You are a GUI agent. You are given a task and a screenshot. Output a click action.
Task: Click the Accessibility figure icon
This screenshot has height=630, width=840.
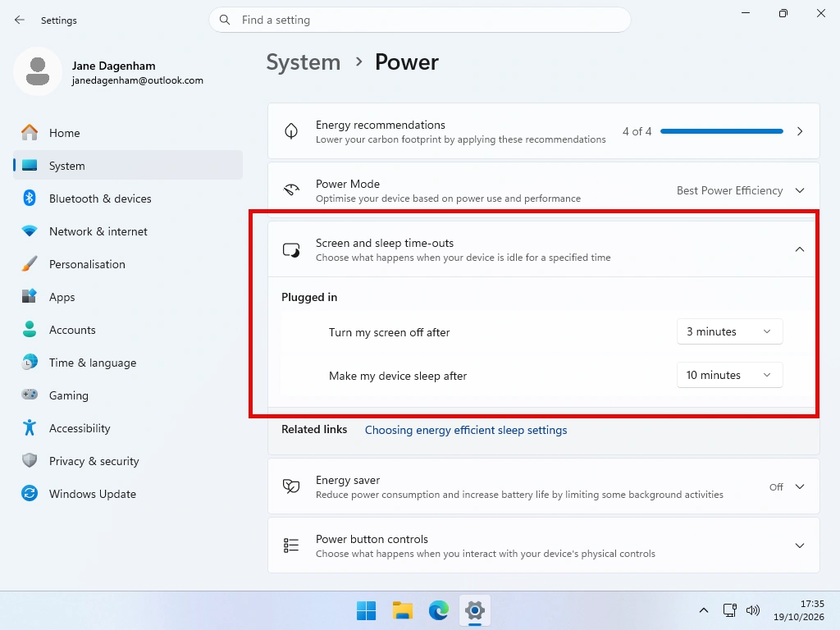[30, 427]
